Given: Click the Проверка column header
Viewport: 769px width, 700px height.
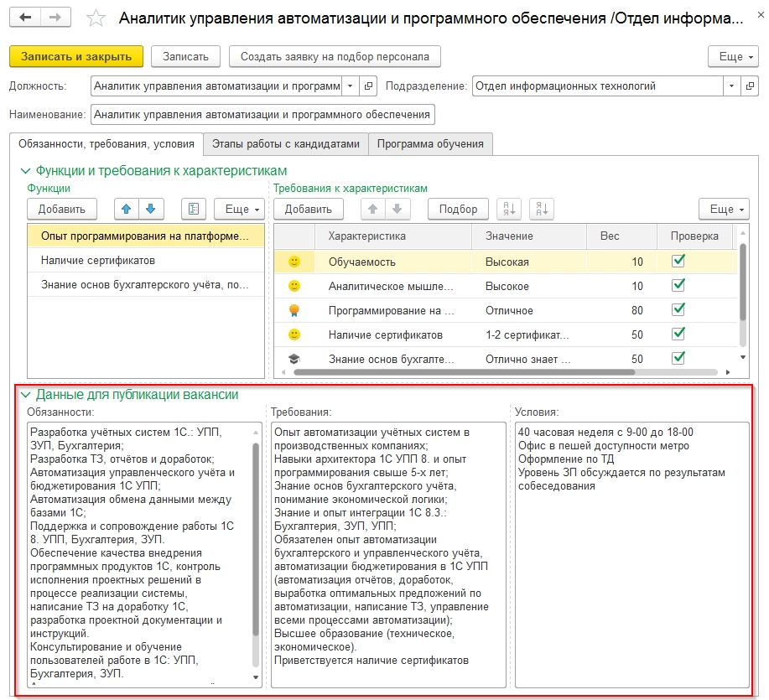Looking at the screenshot, I should (x=695, y=236).
